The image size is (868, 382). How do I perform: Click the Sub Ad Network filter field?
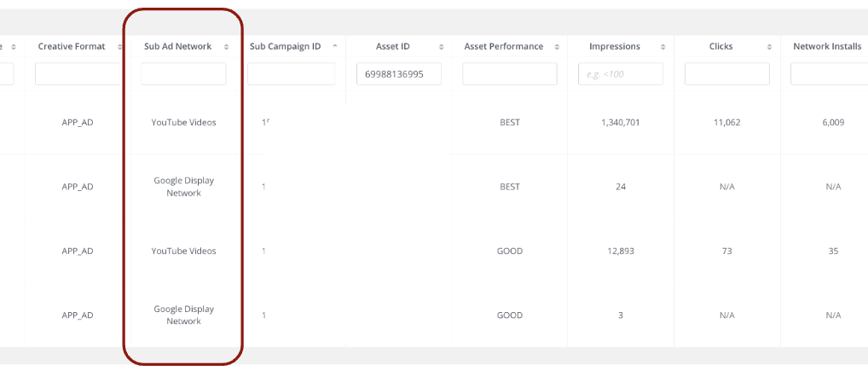point(184,73)
